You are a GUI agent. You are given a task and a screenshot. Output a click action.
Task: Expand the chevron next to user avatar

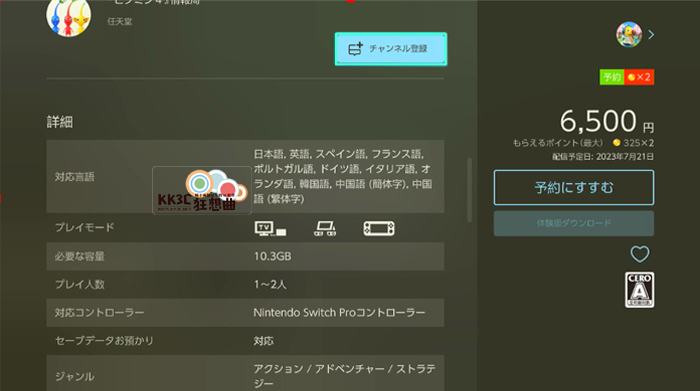pos(651,34)
